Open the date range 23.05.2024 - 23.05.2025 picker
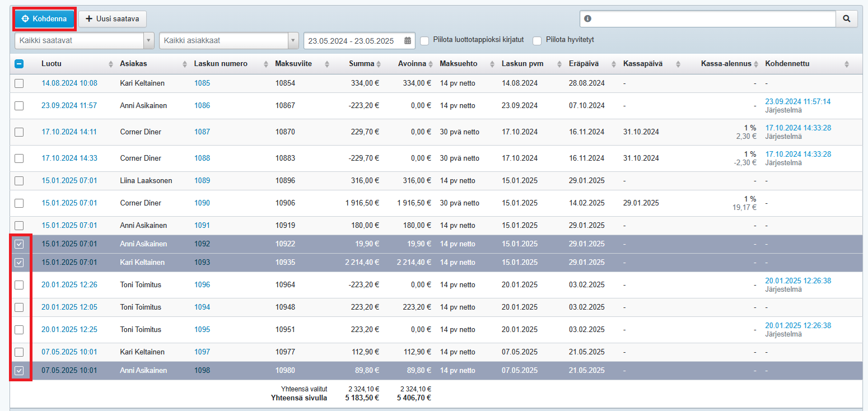 (x=353, y=41)
